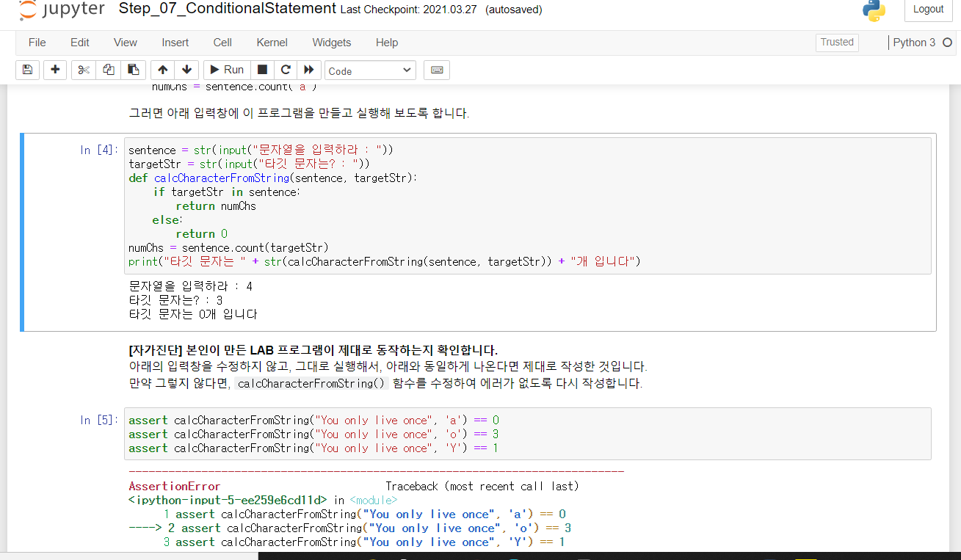Interrupt the kernel with stop icon

coord(262,70)
